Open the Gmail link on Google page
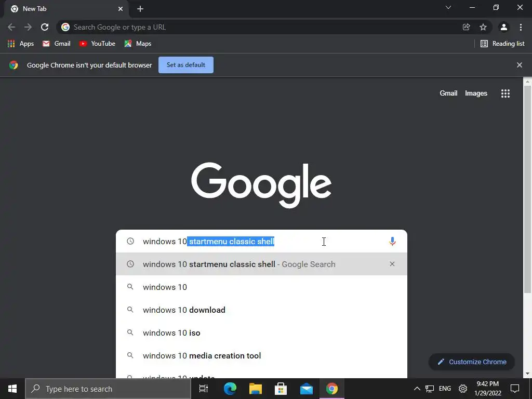 tap(448, 94)
